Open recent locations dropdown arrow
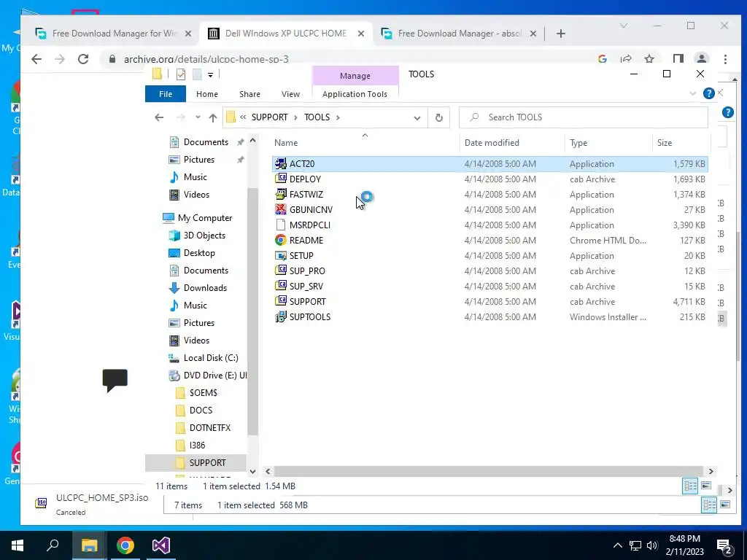Screen dimensions: 747x560 (198, 117)
